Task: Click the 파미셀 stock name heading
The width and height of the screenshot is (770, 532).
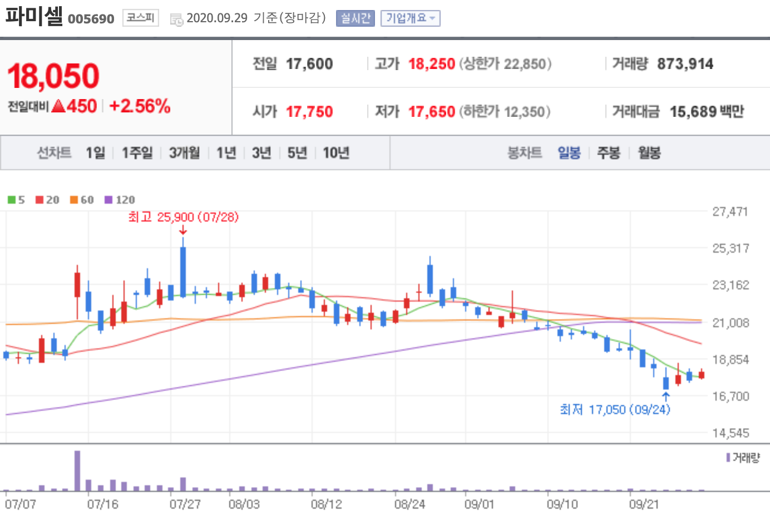Action: [x=34, y=16]
